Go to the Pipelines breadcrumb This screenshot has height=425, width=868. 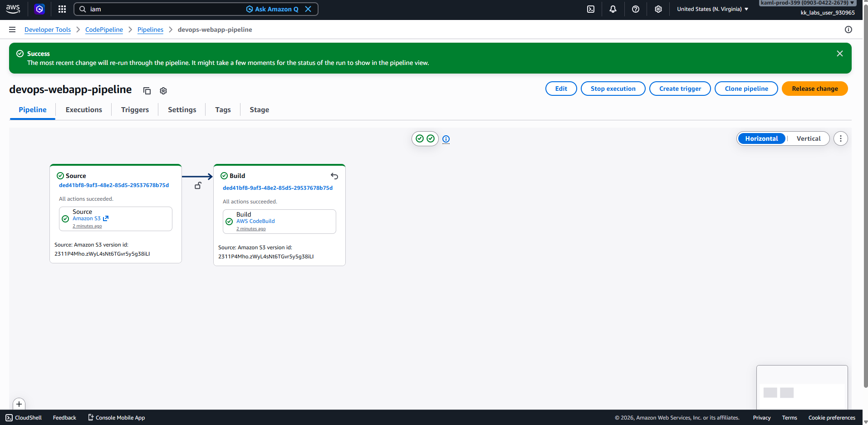(x=150, y=30)
